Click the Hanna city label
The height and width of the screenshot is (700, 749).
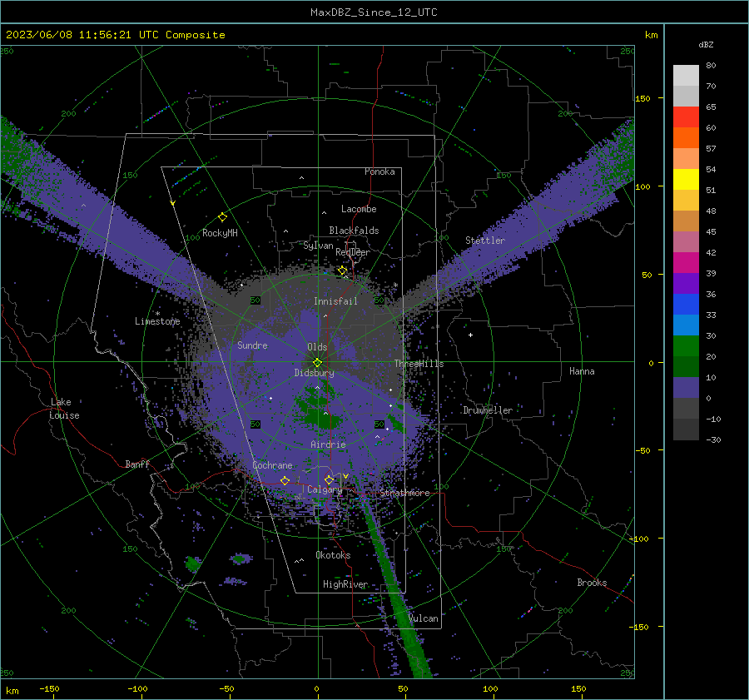582,371
